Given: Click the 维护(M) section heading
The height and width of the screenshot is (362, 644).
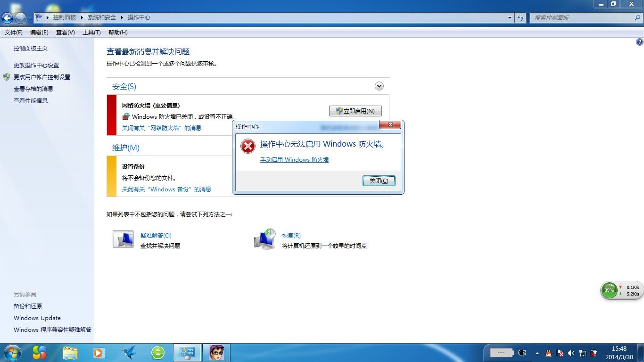Looking at the screenshot, I should pos(126,148).
